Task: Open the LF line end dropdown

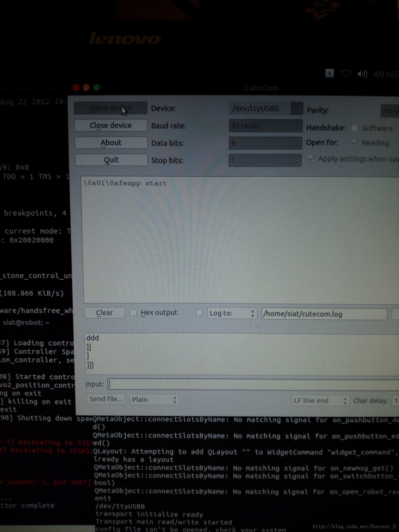Action: pos(320,401)
